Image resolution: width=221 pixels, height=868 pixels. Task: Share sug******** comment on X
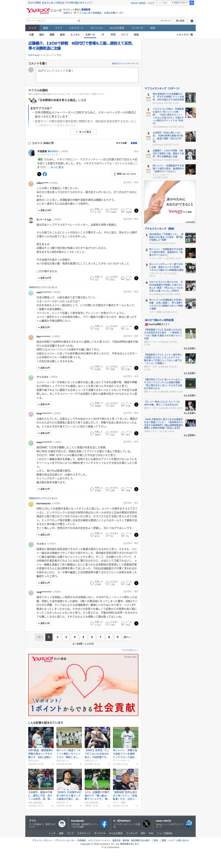click(136, 623)
